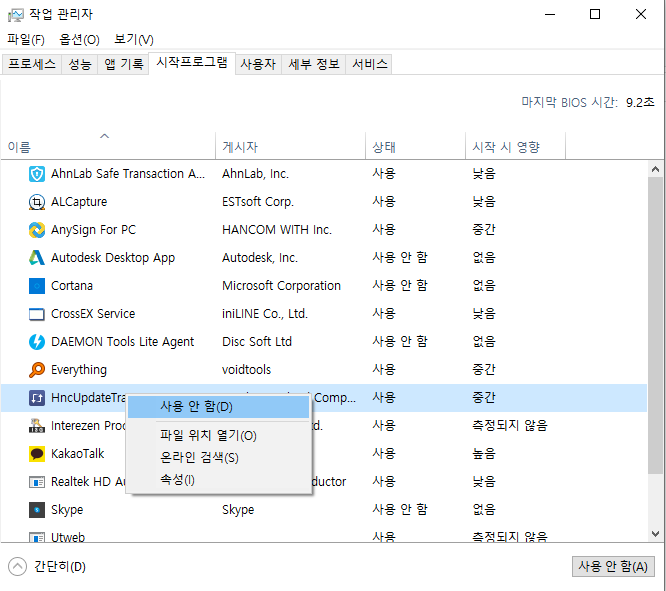Viewport: 666px width, 591px height.
Task: Select the DAEMON Tools Lite Agent name
Action: 122,342
